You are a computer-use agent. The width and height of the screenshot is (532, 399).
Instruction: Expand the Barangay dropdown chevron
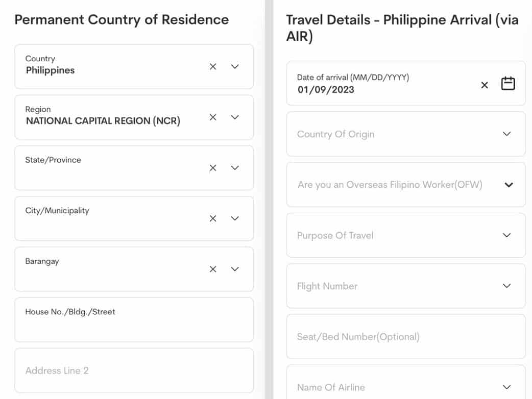click(235, 269)
